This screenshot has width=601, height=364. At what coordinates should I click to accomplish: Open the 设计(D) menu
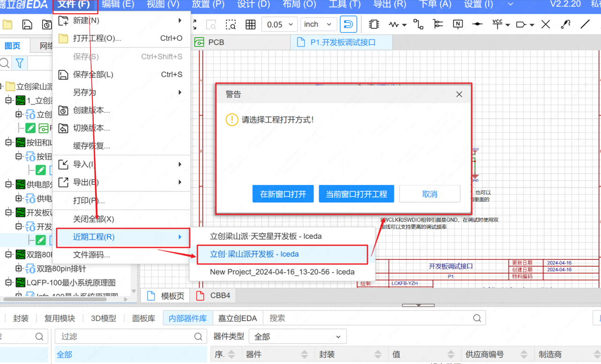click(x=254, y=5)
